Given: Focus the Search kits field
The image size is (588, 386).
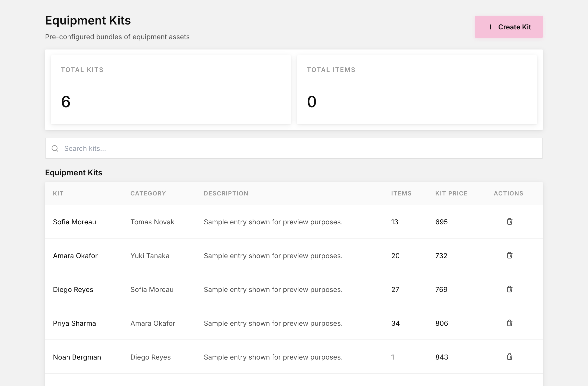Looking at the screenshot, I should point(294,148).
